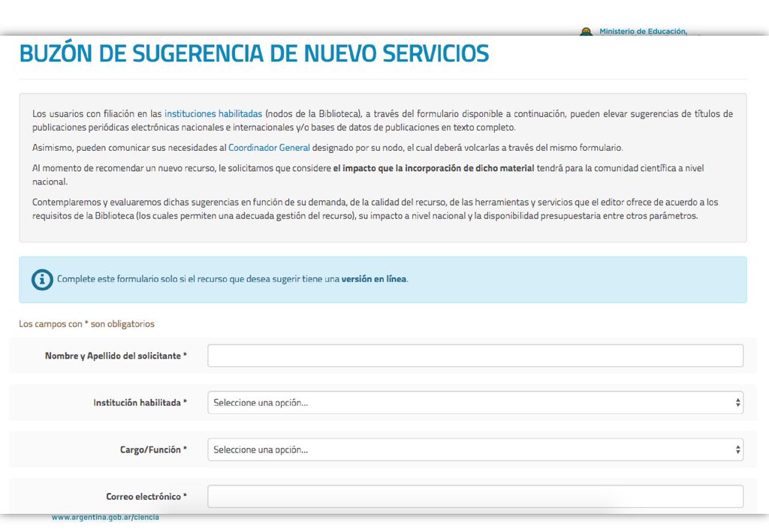Click the 'Nombre y Apellido del solicitante *' label
769x532 pixels.
point(116,356)
